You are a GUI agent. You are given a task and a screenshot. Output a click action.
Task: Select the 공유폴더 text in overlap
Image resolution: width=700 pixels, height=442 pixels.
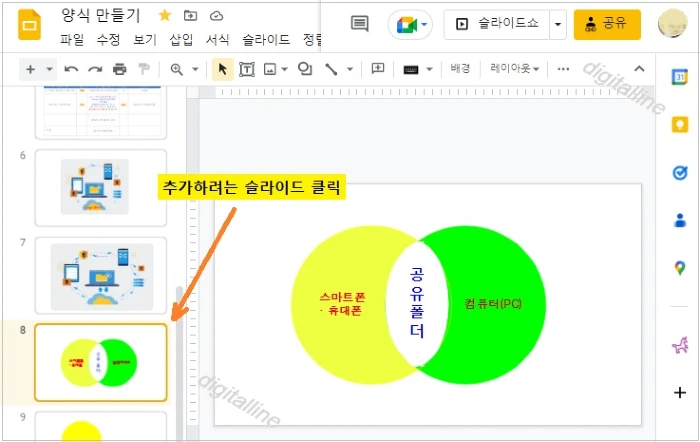tap(417, 303)
